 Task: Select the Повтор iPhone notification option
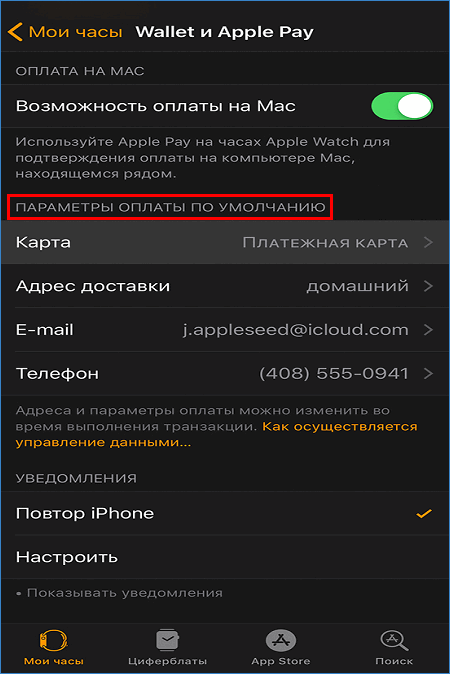pyautogui.click(x=225, y=513)
